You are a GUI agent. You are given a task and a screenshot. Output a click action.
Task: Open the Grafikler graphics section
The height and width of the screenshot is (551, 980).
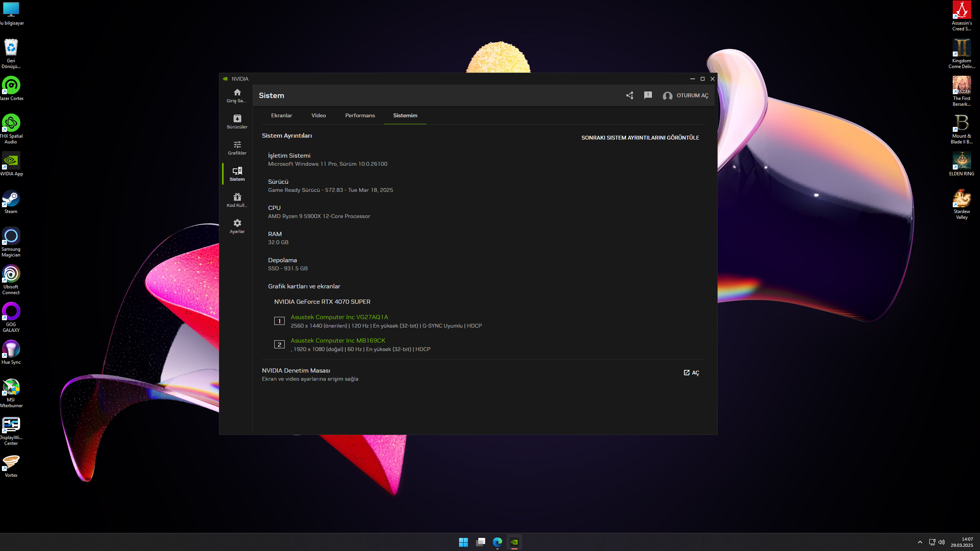[x=237, y=148]
